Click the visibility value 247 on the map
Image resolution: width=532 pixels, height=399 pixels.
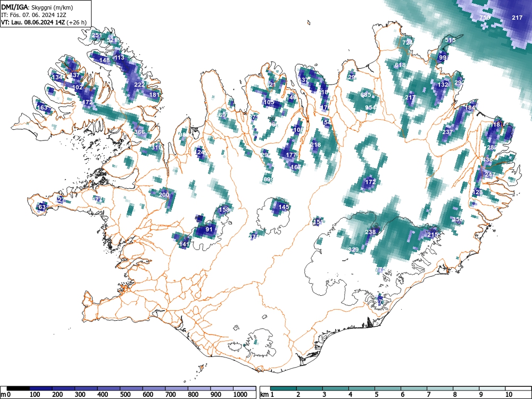tap(490, 174)
